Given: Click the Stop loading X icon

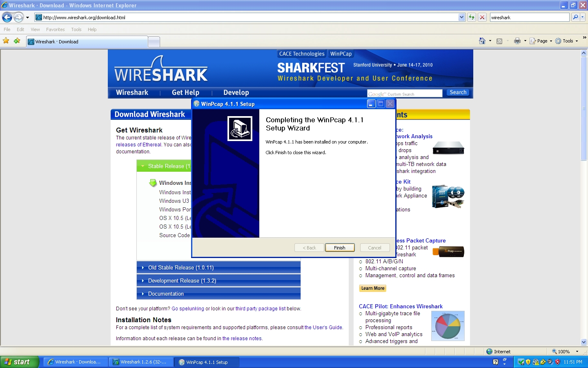Looking at the screenshot, I should 482,17.
